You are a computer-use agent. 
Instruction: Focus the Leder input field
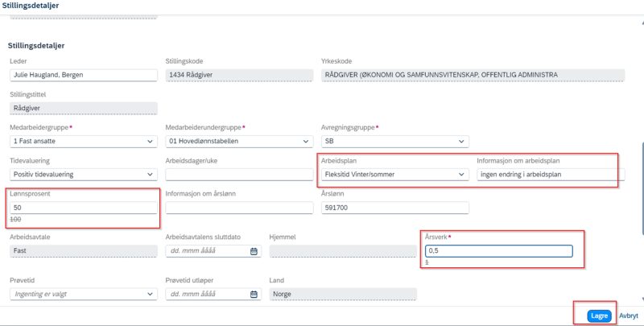[x=84, y=75]
